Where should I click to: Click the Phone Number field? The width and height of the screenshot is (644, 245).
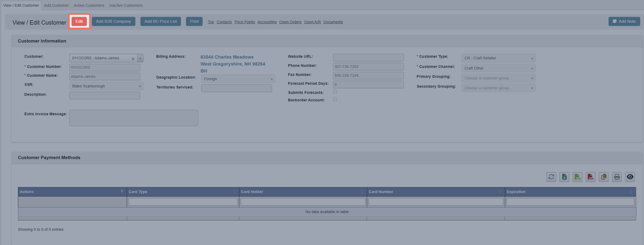(x=368, y=67)
